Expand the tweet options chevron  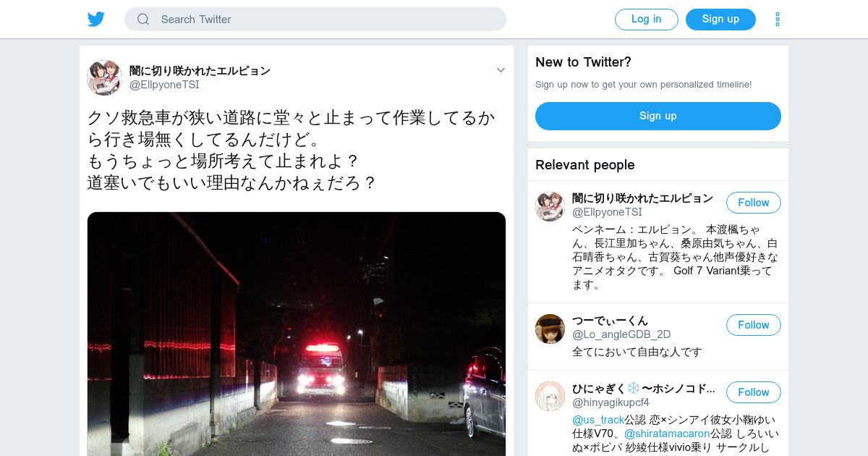coord(501,70)
